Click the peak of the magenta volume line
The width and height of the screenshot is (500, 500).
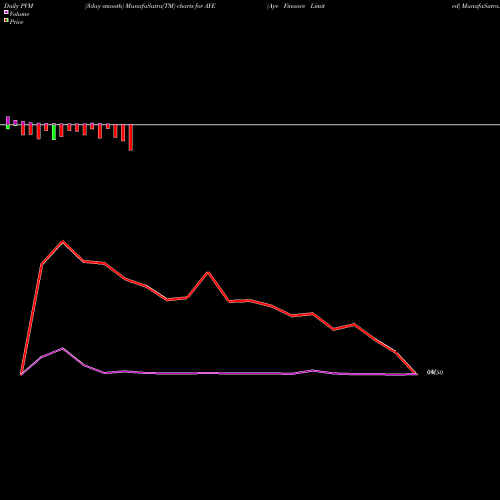(63, 348)
